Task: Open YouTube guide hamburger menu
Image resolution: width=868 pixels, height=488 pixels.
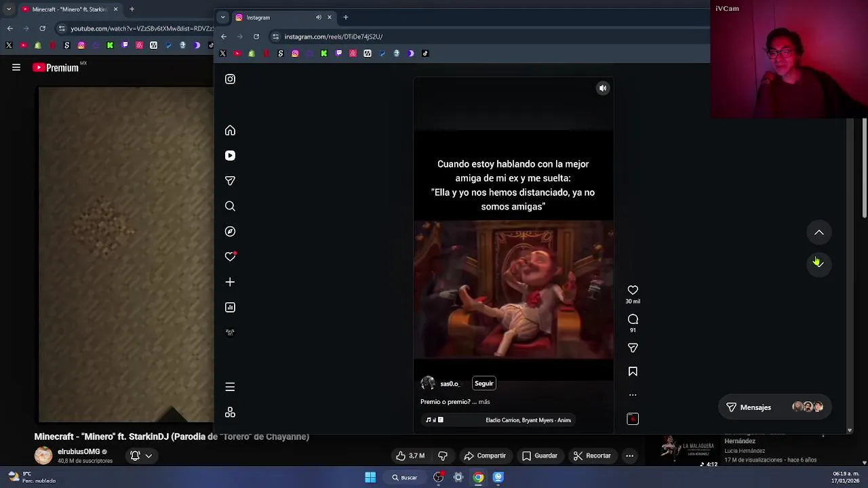Action: (16, 67)
